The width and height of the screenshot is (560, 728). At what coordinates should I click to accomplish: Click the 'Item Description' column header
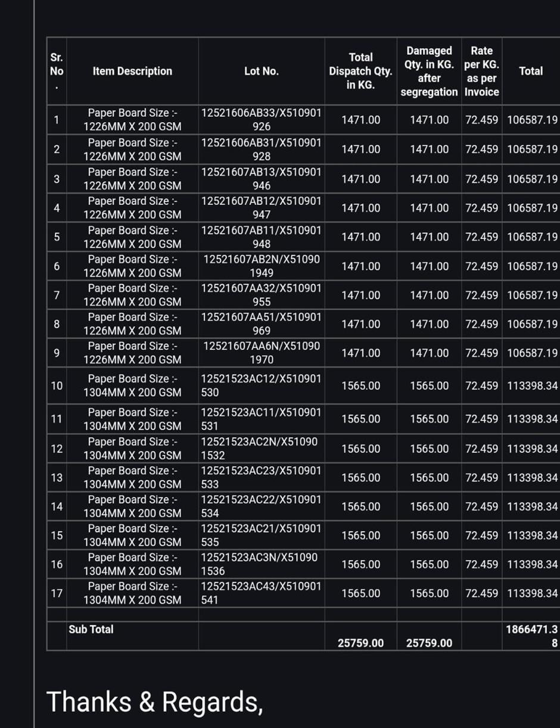tap(132, 71)
